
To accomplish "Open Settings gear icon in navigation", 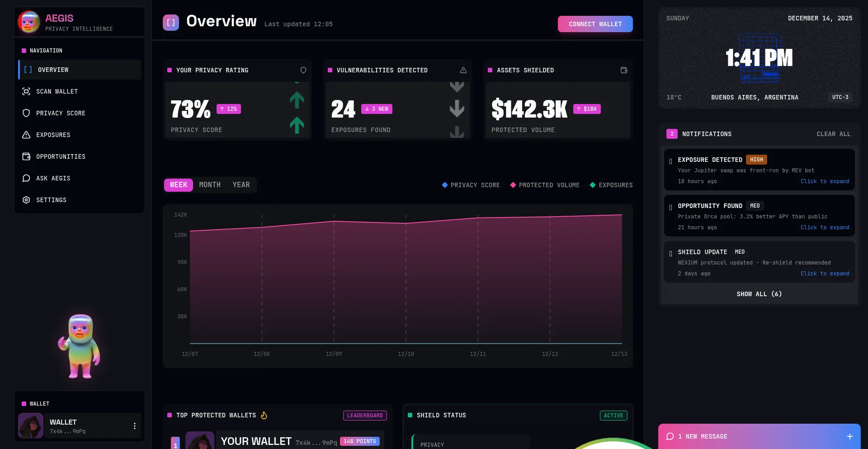I will [x=26, y=200].
